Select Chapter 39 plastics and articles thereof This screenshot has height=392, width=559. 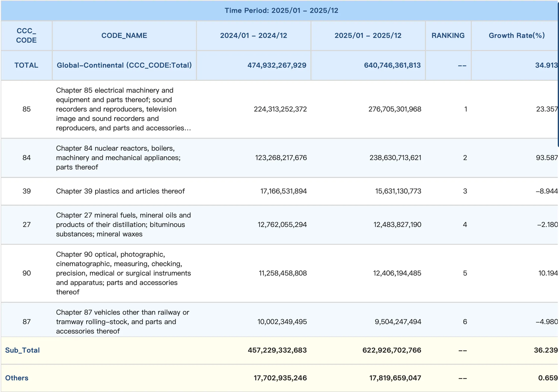click(x=120, y=191)
